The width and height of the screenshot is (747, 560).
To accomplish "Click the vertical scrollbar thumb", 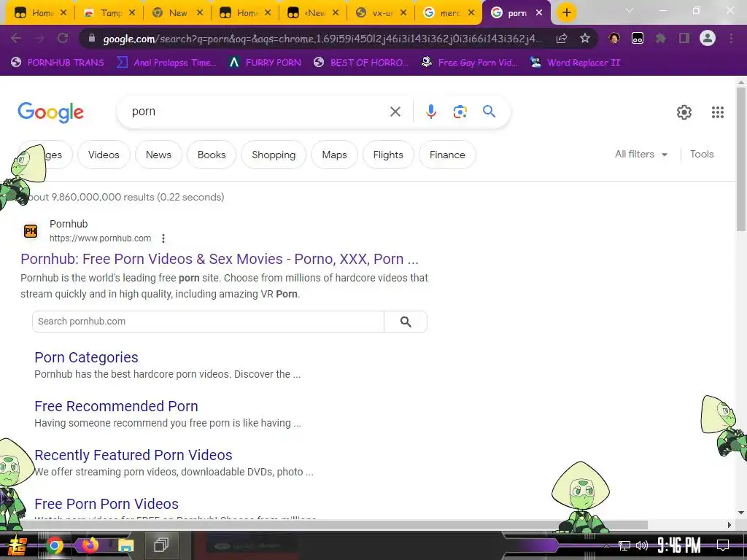I will [741, 157].
